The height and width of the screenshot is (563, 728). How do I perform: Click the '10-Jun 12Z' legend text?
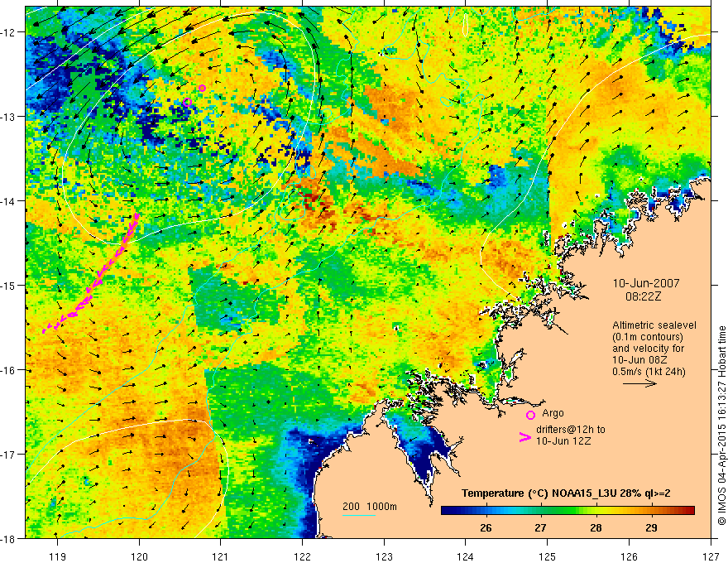[563, 441]
